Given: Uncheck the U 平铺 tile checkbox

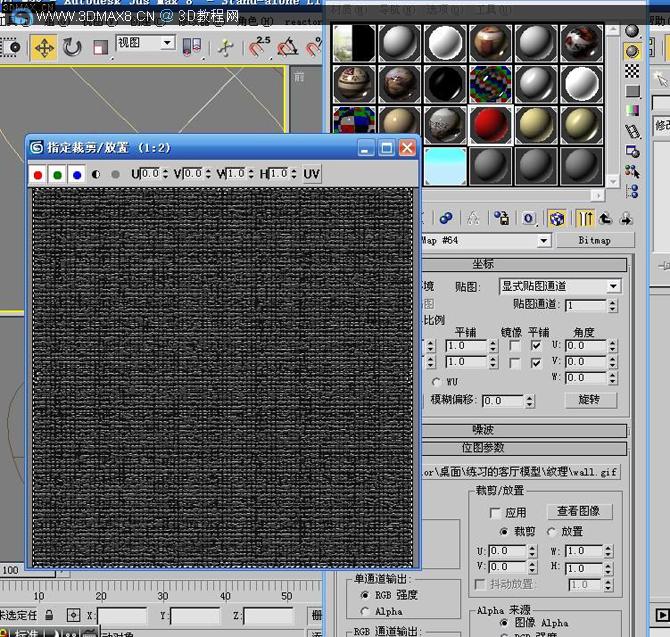Looking at the screenshot, I should tap(536, 346).
